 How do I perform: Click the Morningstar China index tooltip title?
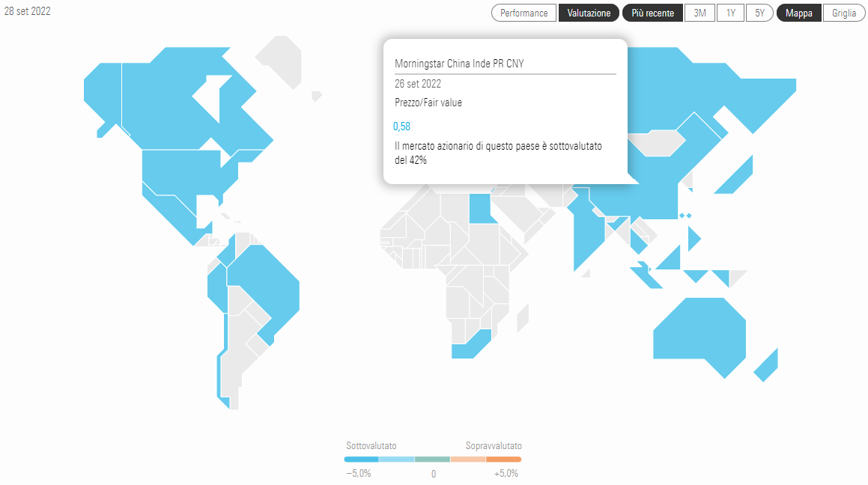[459, 64]
